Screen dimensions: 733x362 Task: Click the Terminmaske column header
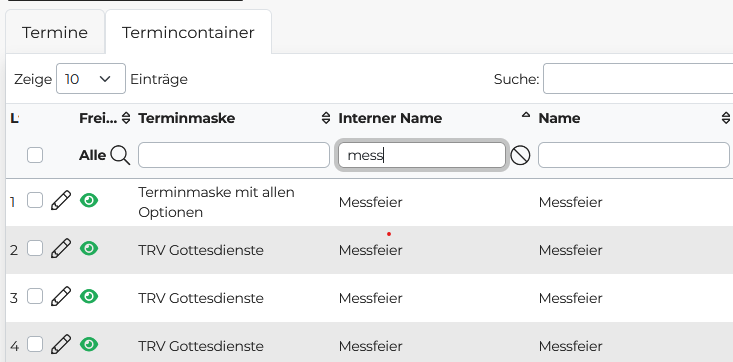187,118
